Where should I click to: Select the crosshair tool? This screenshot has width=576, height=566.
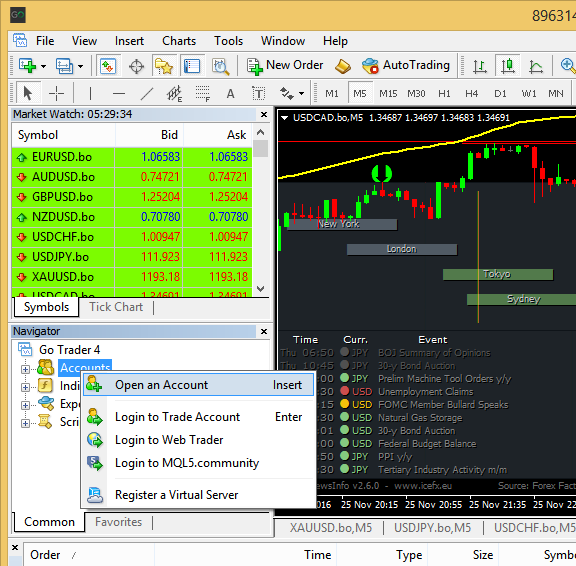56,94
